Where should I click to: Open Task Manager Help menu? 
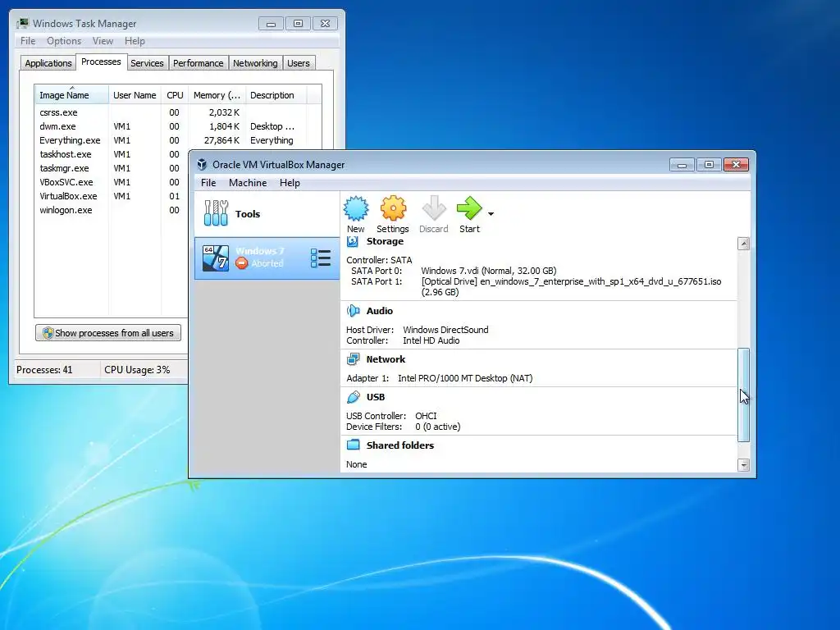[x=135, y=41]
